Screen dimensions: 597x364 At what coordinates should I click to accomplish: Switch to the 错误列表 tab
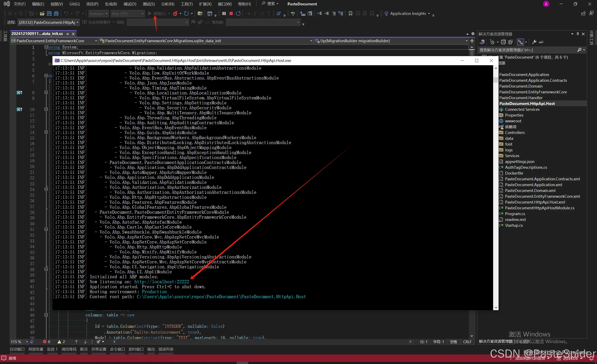click(x=166, y=349)
